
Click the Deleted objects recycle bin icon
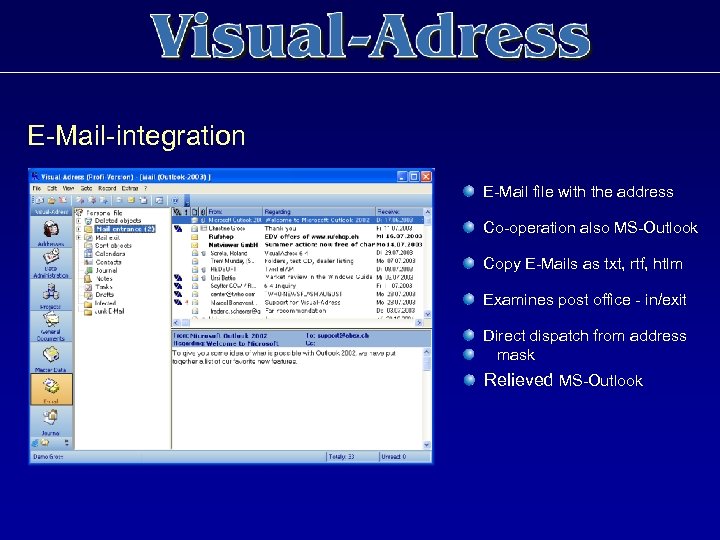tap(88, 221)
